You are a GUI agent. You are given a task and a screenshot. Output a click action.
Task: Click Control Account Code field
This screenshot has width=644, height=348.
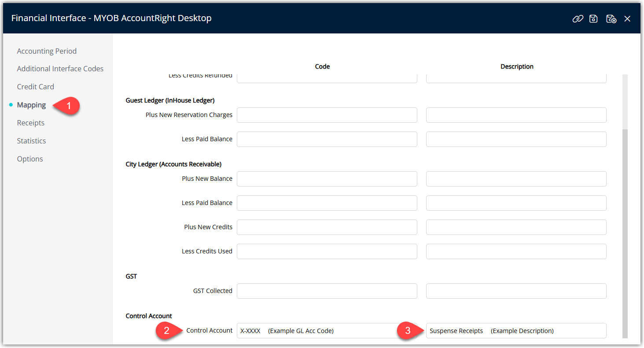coord(327,330)
